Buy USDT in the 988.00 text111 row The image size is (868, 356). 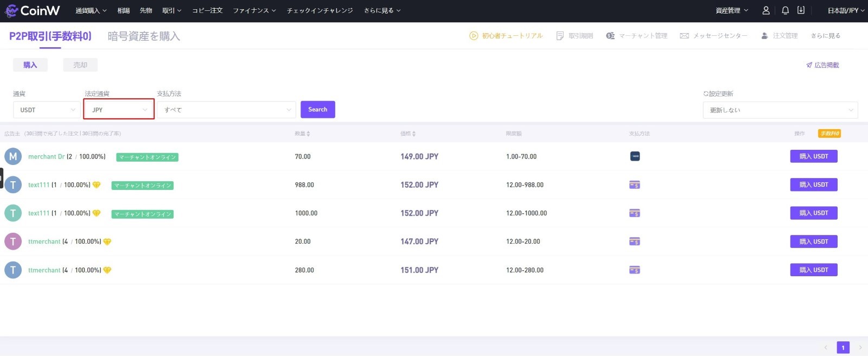pos(814,185)
